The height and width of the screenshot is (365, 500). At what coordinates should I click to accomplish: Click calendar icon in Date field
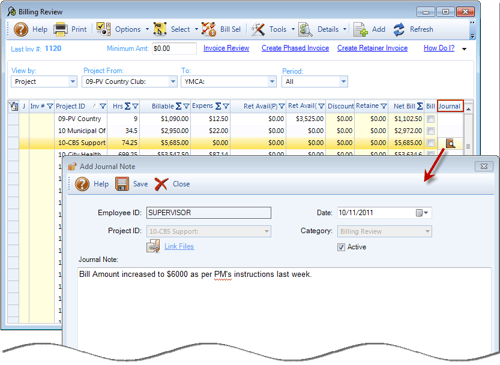(419, 213)
